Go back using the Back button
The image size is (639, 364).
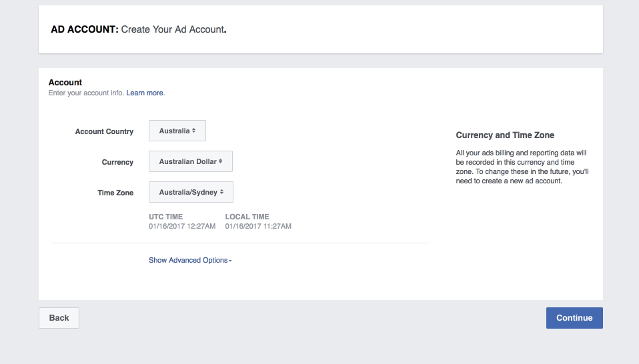59,318
